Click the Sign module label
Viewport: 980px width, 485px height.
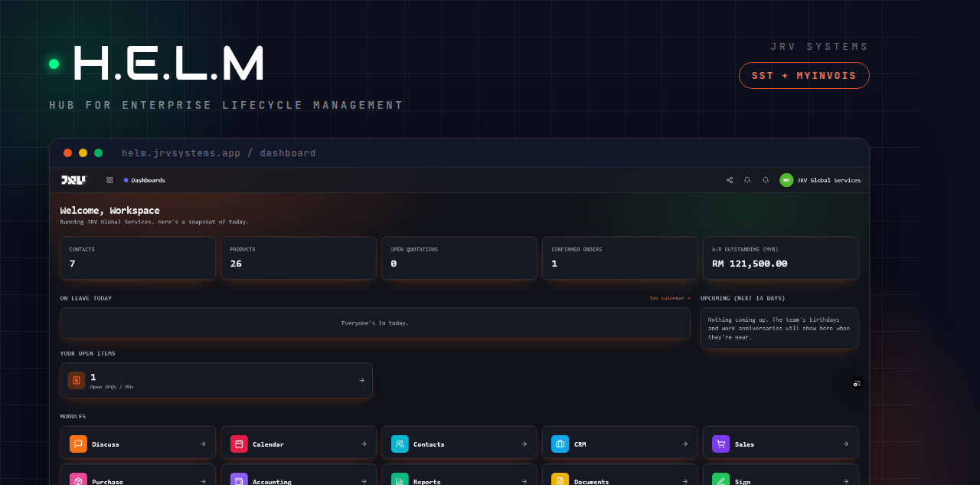point(743,481)
